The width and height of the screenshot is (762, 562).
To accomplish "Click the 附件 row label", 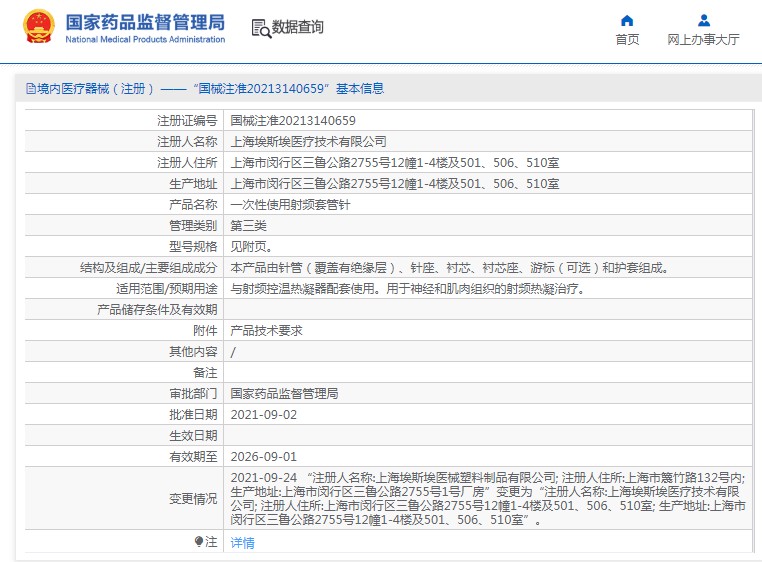I will pyautogui.click(x=205, y=331).
